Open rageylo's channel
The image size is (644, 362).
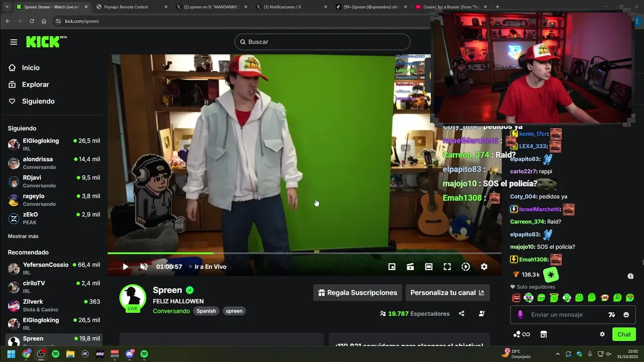53,200
